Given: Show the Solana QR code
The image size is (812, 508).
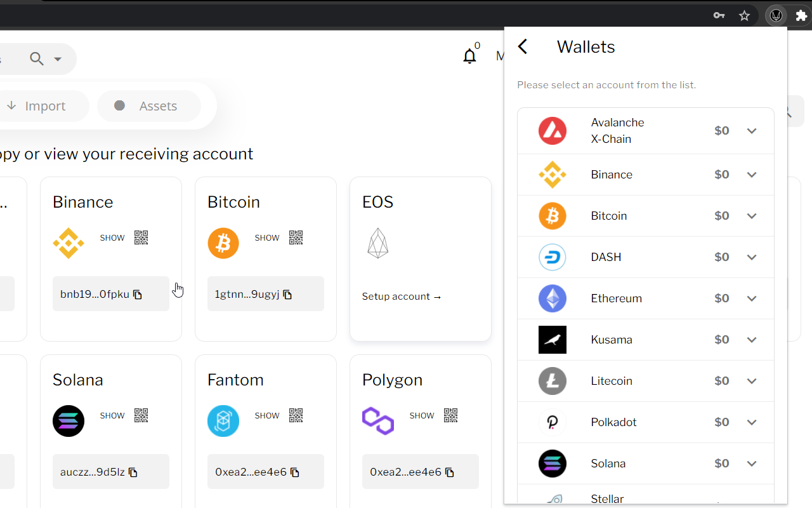Looking at the screenshot, I should (141, 415).
